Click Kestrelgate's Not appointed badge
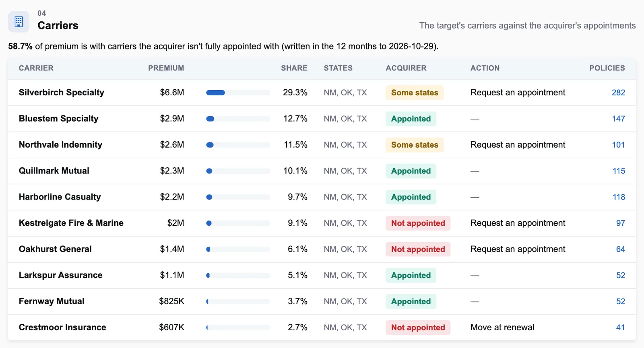644x348 pixels. pyautogui.click(x=418, y=223)
